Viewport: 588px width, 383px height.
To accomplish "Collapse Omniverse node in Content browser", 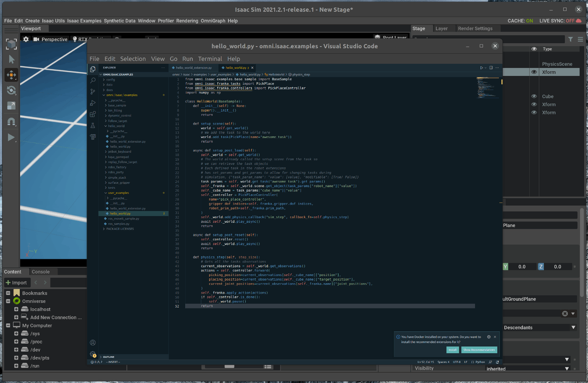I will (8, 301).
